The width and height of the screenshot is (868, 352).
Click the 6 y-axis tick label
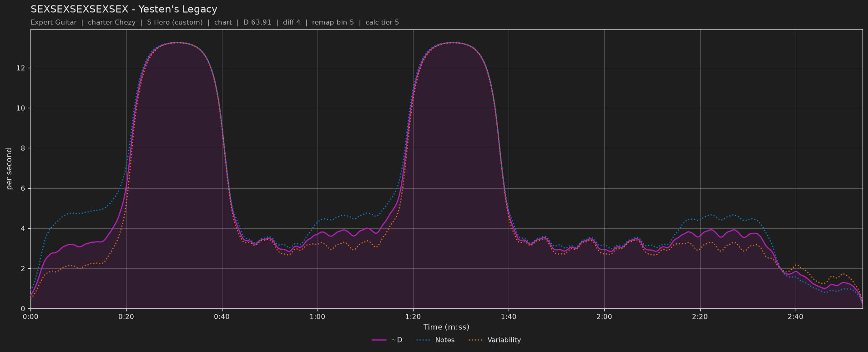[x=24, y=188]
